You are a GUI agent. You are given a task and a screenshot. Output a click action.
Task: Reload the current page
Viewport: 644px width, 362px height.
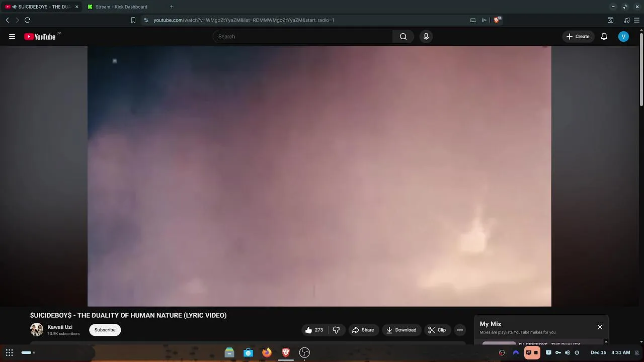(28, 20)
